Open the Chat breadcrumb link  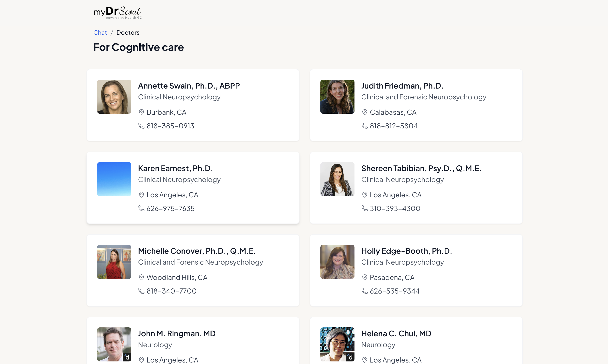(x=100, y=33)
